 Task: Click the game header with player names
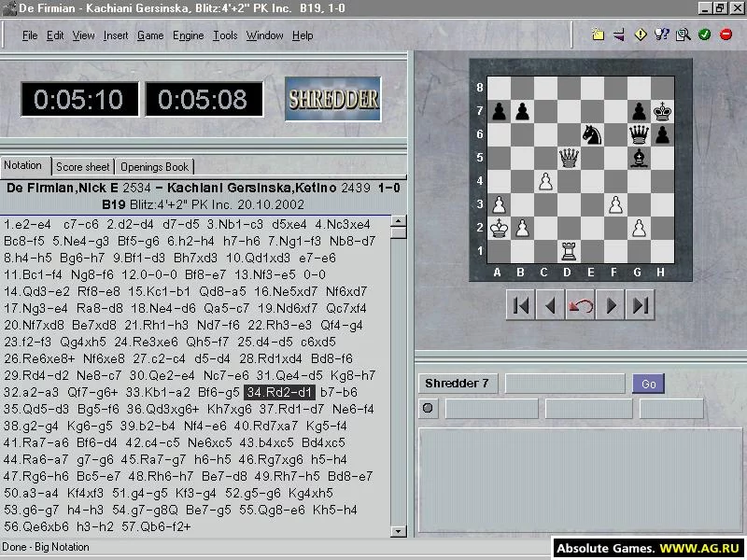(204, 196)
